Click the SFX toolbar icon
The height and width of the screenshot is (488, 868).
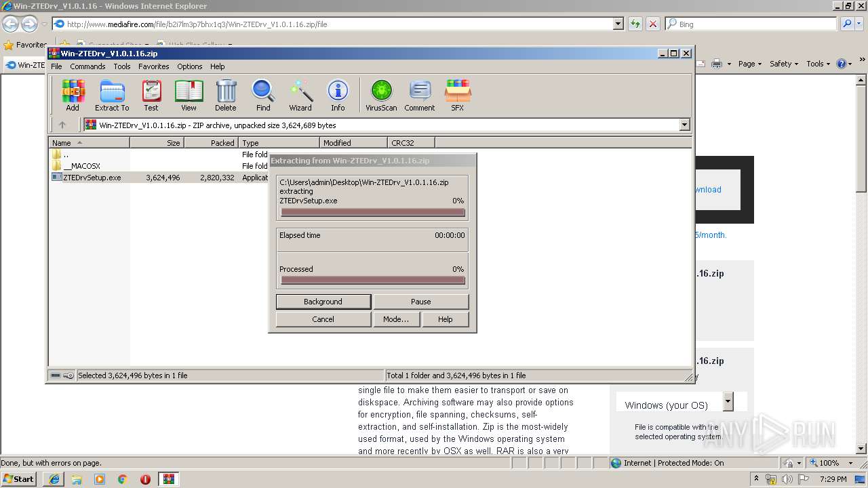click(458, 95)
